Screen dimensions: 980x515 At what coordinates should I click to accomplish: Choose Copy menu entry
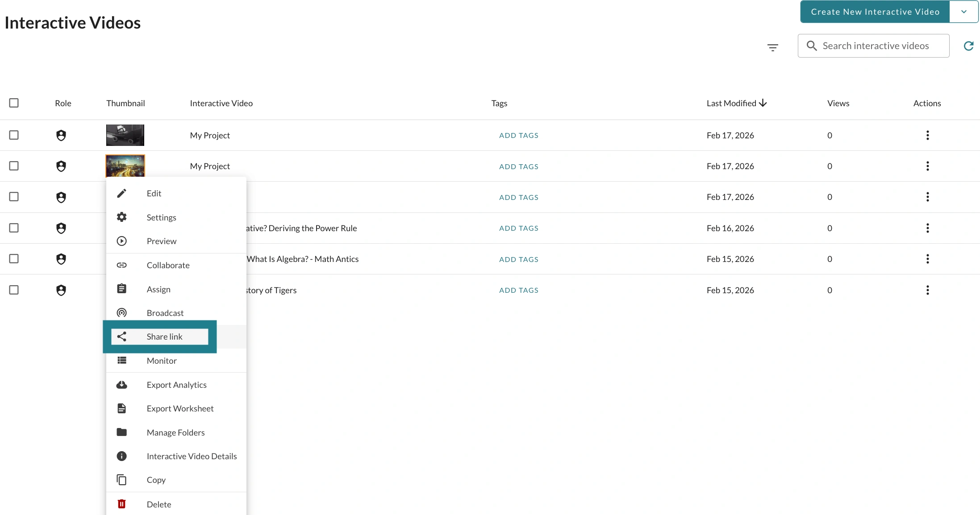[176, 480]
